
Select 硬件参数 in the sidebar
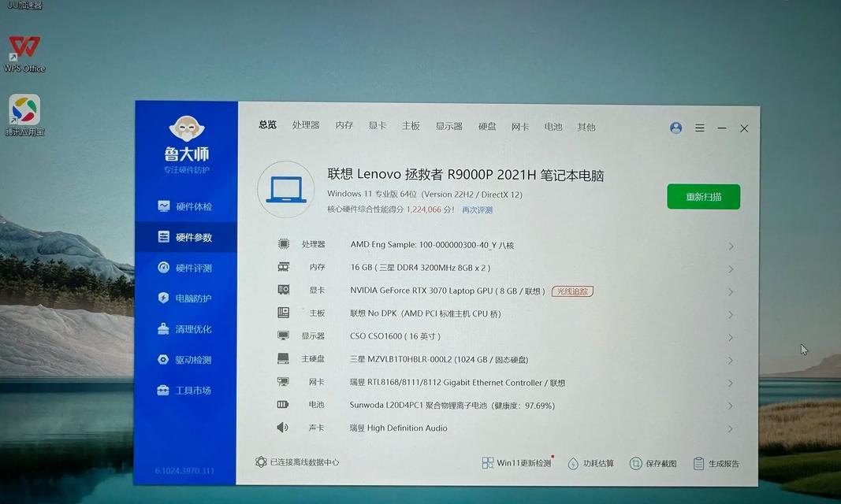tap(185, 237)
